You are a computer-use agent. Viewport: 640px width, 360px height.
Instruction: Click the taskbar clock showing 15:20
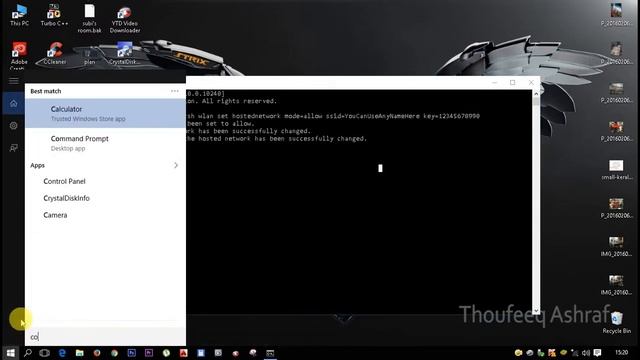click(621, 352)
